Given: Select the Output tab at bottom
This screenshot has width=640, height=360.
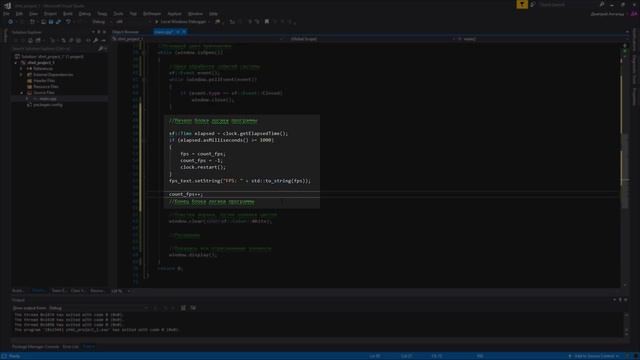Looking at the screenshot, I should pos(89,347).
